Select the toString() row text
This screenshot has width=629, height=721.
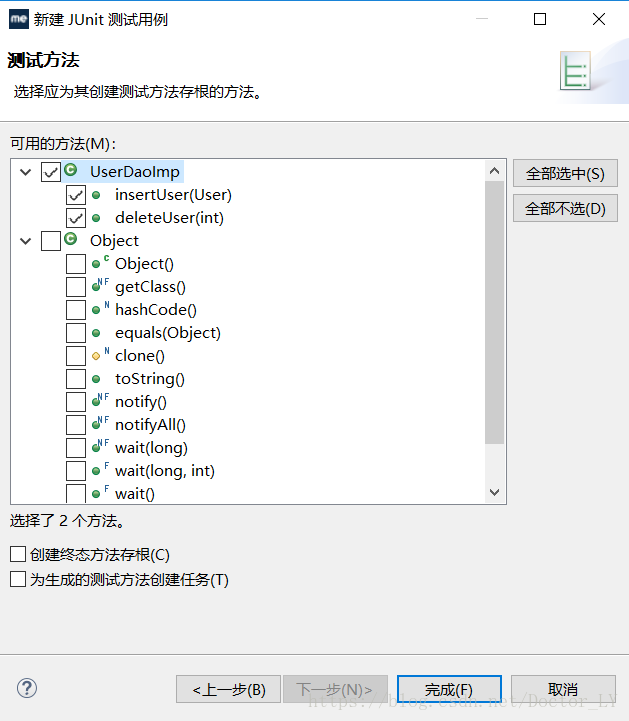click(150, 379)
